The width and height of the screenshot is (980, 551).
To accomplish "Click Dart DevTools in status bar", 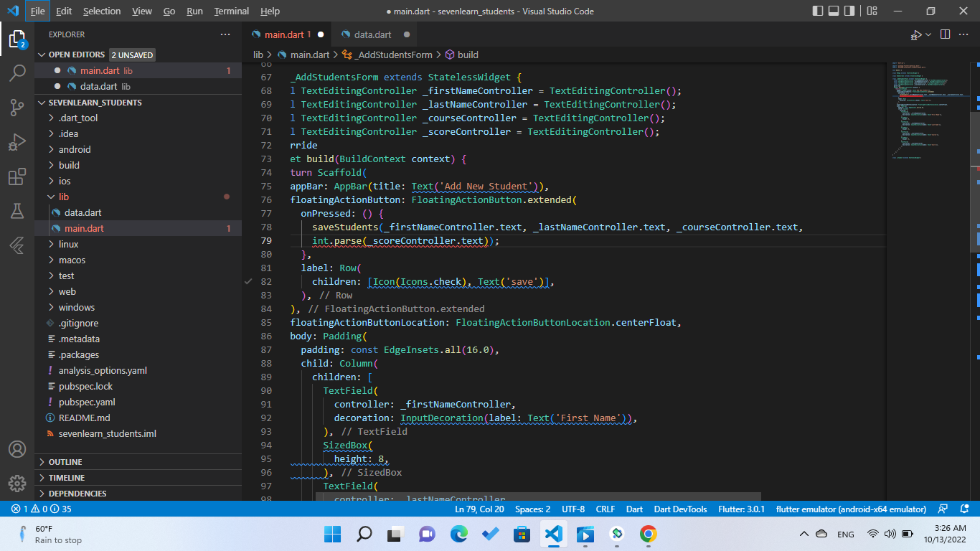I will [680, 509].
